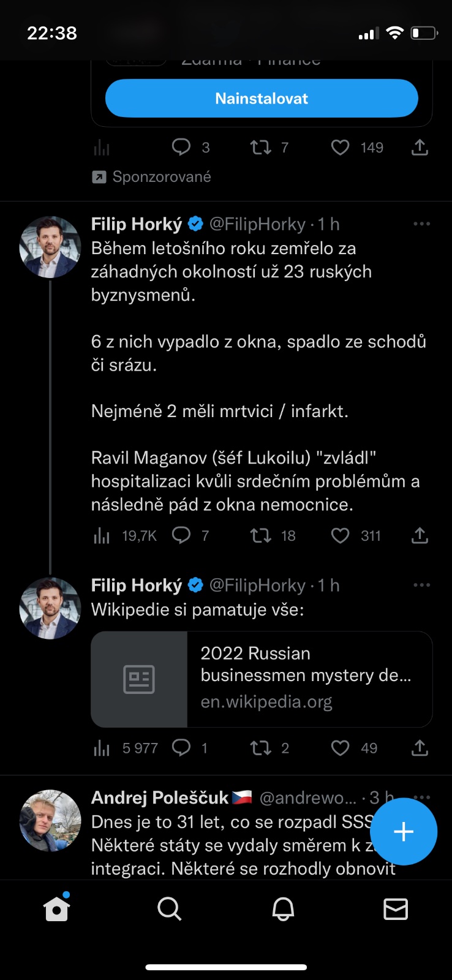Share the tweet about Ravil Maganov
Viewport: 452px width, 980px height.
tap(420, 536)
